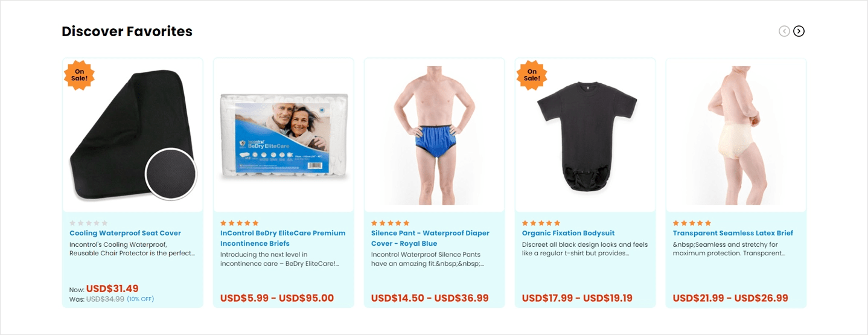This screenshot has width=868, height=335.
Task: Click On Sale badge on seat cover
Action: [x=80, y=75]
